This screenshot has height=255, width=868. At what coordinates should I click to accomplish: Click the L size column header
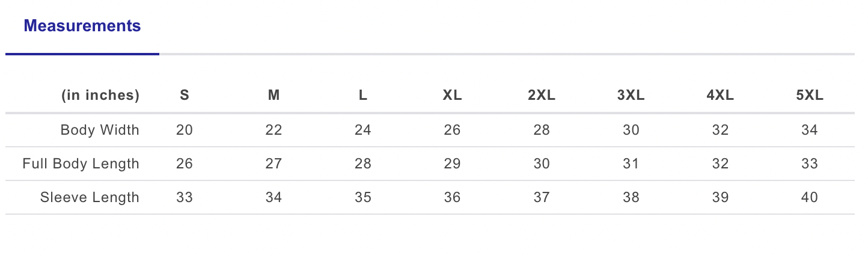coord(362,95)
